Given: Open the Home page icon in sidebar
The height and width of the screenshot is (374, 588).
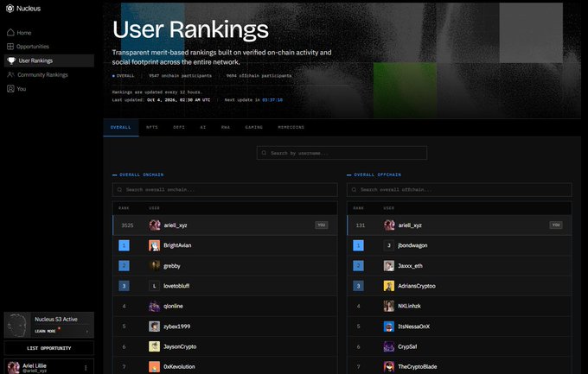Looking at the screenshot, I should (x=10, y=33).
